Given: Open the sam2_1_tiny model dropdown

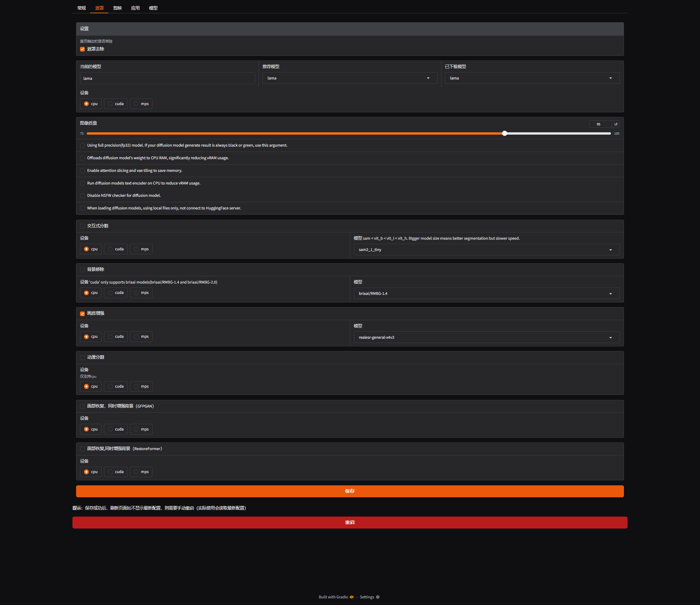Looking at the screenshot, I should point(486,249).
